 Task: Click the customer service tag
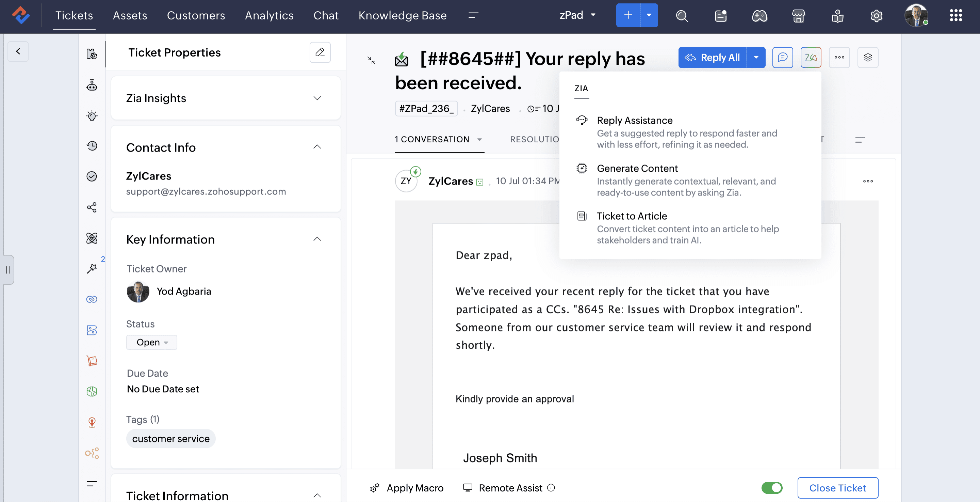click(171, 439)
